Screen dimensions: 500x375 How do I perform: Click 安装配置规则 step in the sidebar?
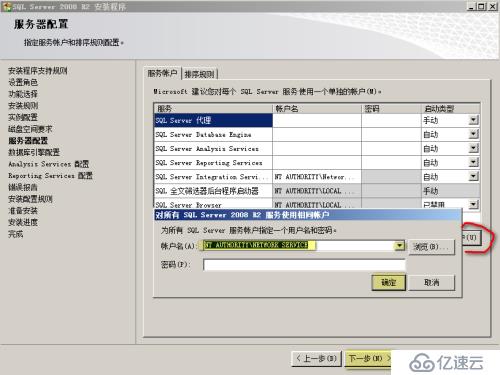coord(30,199)
